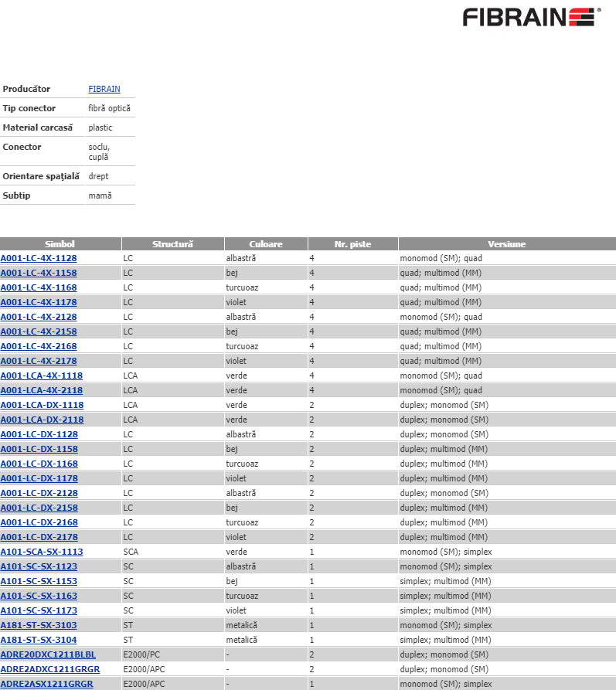Screen dimensions: 616x690
Task: Open product A001-LC-4X-1128
Action: point(39,258)
